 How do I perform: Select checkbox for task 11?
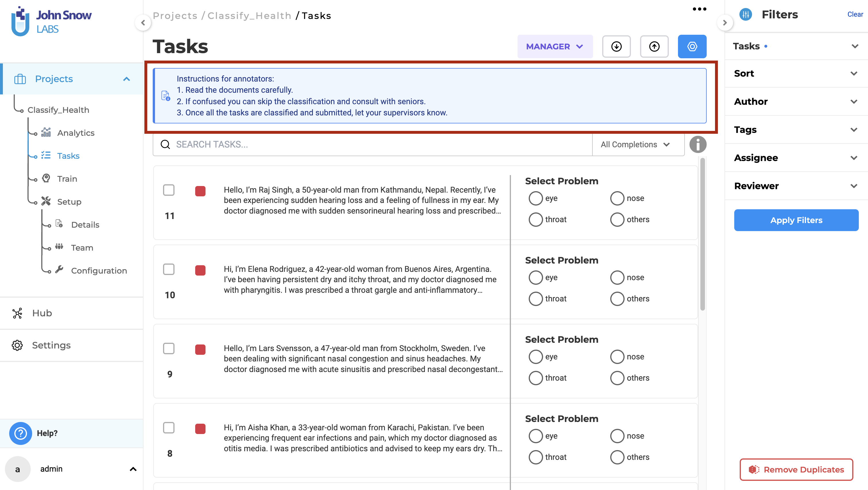[x=169, y=190]
